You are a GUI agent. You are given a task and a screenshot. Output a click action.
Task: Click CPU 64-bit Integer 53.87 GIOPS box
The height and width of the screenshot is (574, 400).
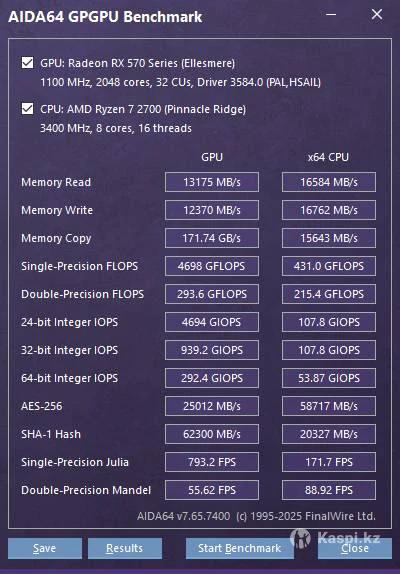tap(329, 378)
